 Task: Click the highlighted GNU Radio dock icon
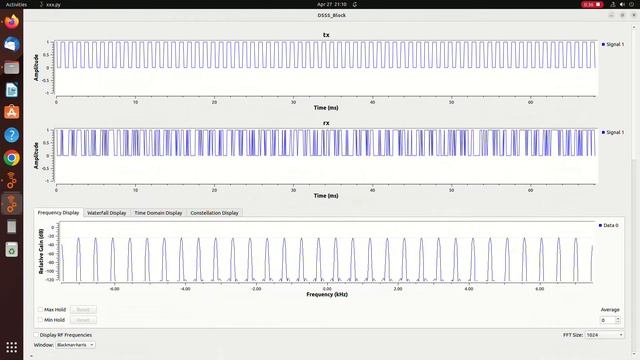11,204
